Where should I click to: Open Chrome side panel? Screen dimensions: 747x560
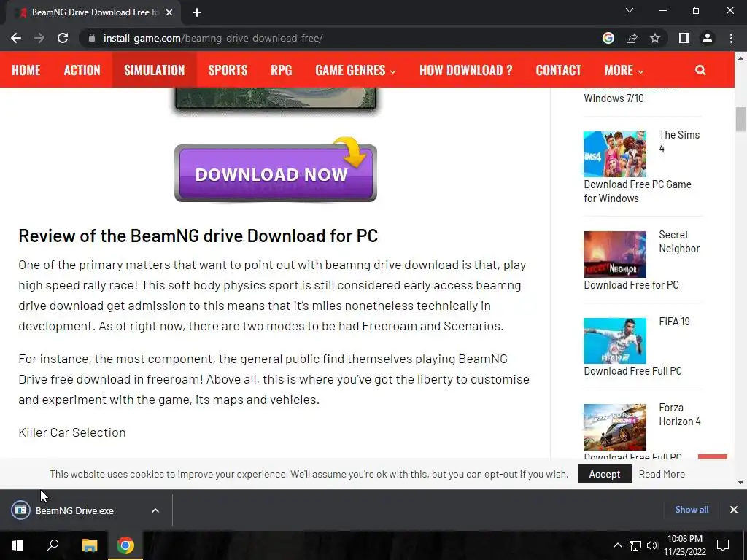(684, 38)
